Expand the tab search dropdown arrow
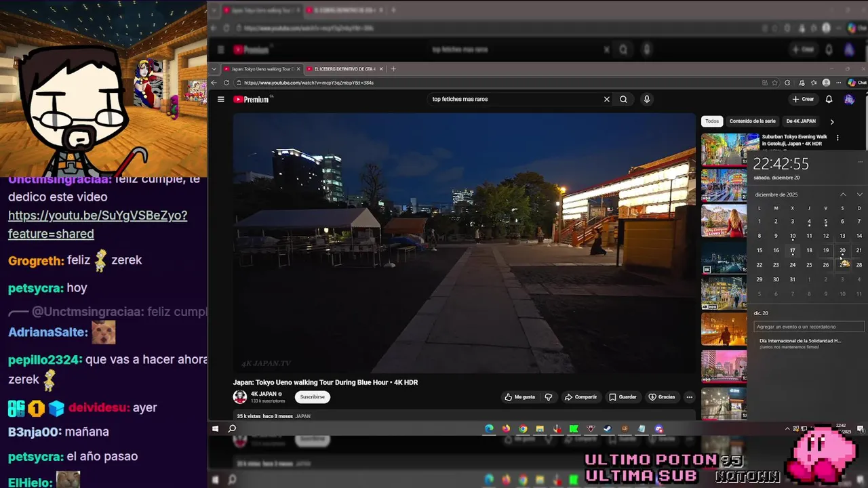The height and width of the screenshot is (488, 868). click(214, 69)
